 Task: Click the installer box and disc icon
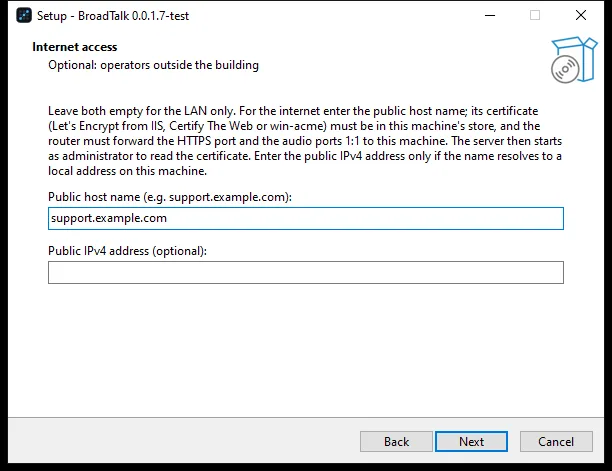click(574, 60)
